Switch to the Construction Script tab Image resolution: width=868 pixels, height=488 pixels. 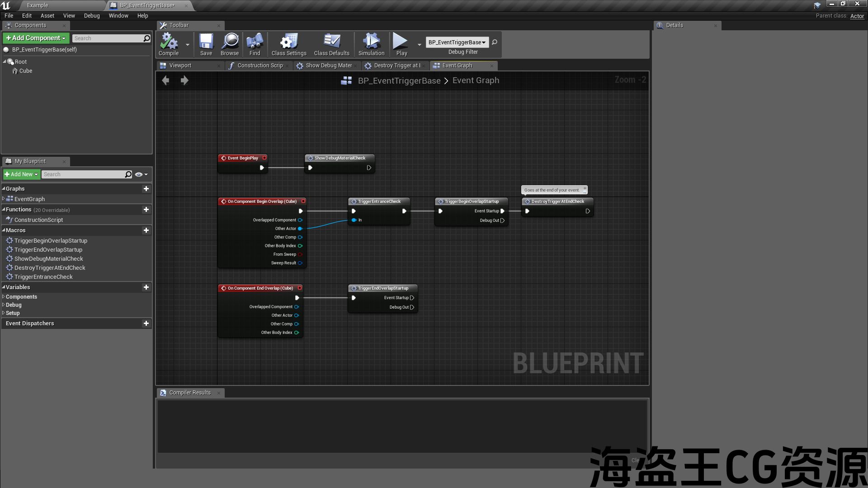[259, 66]
